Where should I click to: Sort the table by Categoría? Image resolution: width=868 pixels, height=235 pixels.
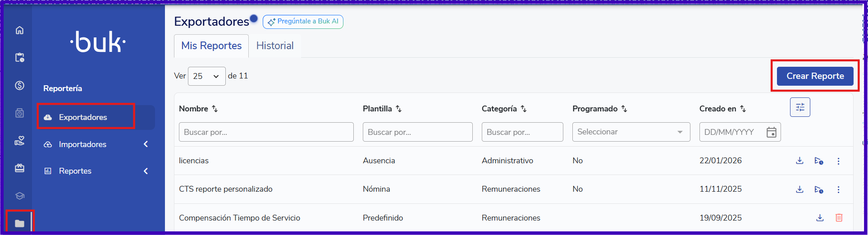pyautogui.click(x=524, y=109)
